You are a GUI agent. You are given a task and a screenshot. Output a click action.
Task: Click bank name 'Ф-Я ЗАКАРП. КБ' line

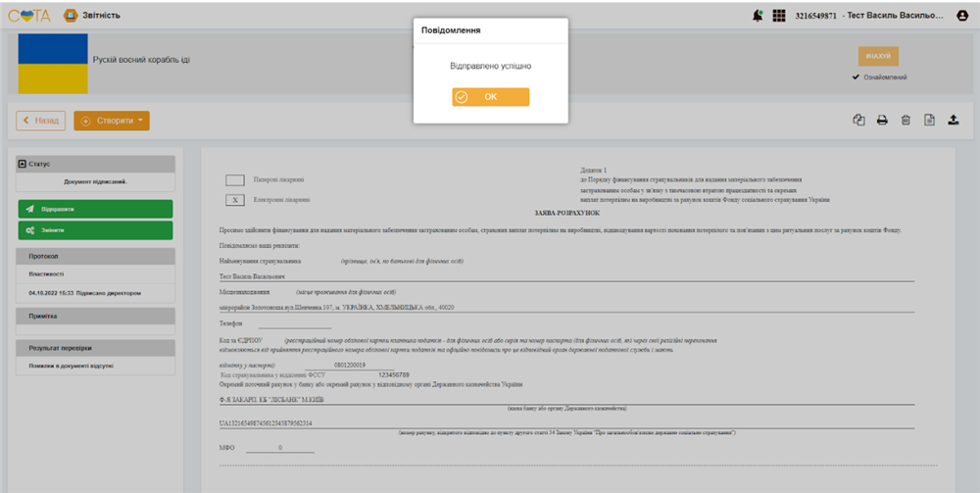pyautogui.click(x=271, y=400)
